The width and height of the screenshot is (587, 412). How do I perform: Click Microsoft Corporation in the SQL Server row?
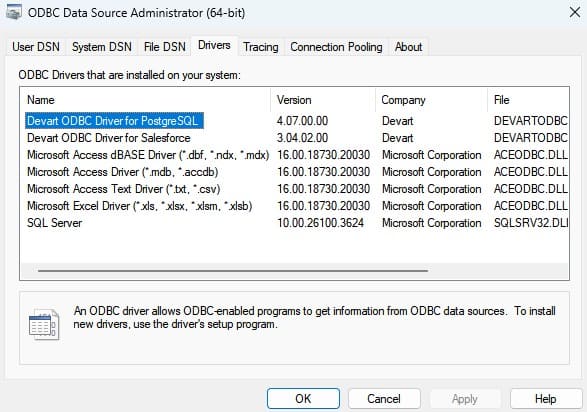431,223
